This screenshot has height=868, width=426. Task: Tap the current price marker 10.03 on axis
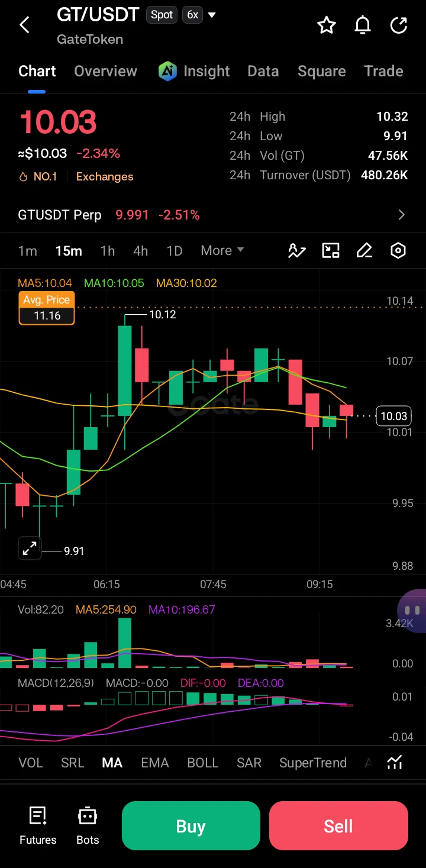coord(393,416)
